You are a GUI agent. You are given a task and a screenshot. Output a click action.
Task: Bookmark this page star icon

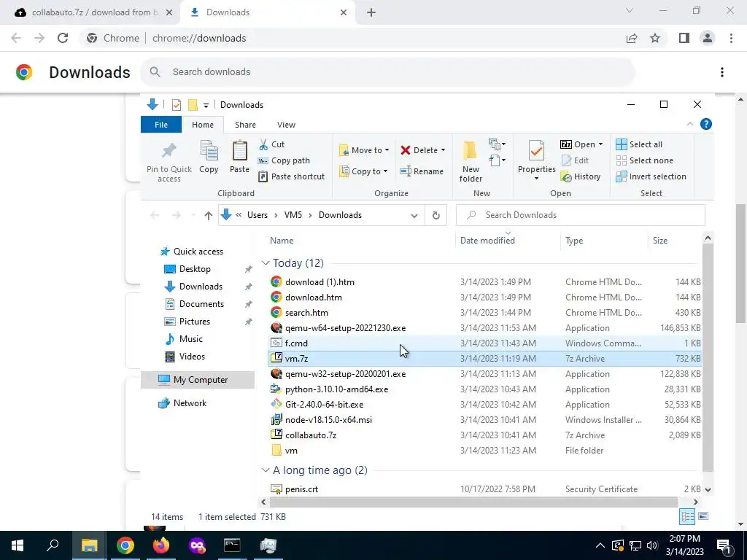[x=655, y=38]
